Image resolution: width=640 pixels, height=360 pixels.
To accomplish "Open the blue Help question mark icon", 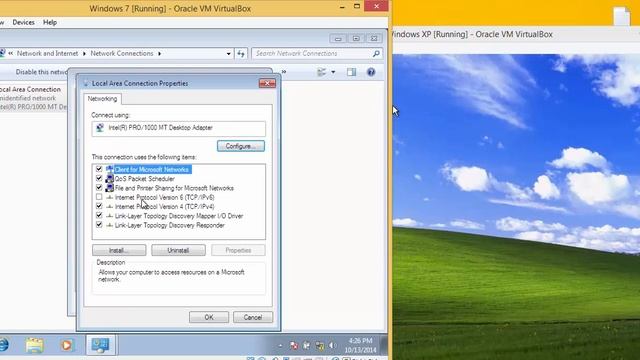I will 371,72.
